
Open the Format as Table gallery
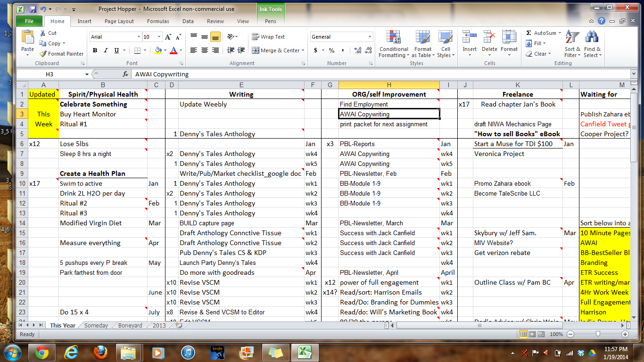(423, 44)
